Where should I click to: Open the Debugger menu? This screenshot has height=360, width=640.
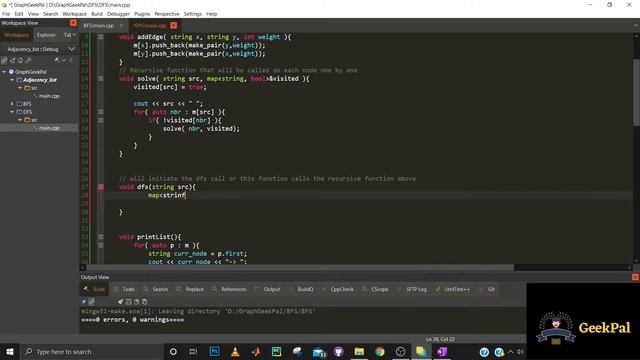coord(118,14)
